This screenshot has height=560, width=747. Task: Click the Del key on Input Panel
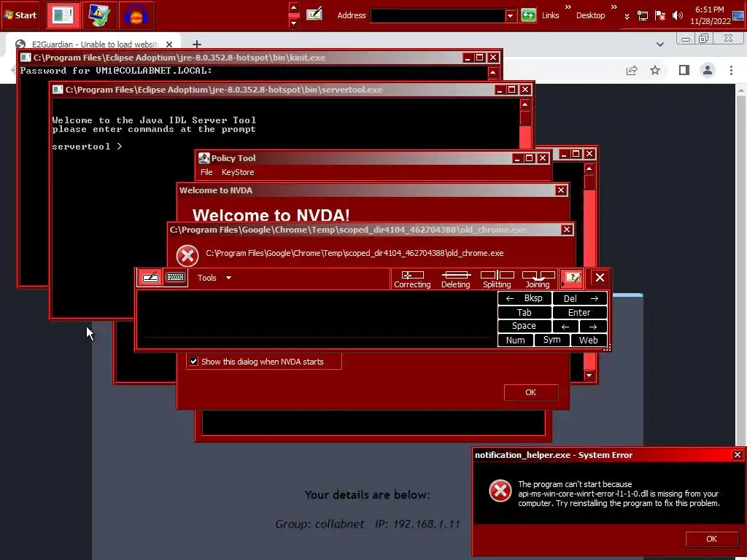(x=580, y=298)
